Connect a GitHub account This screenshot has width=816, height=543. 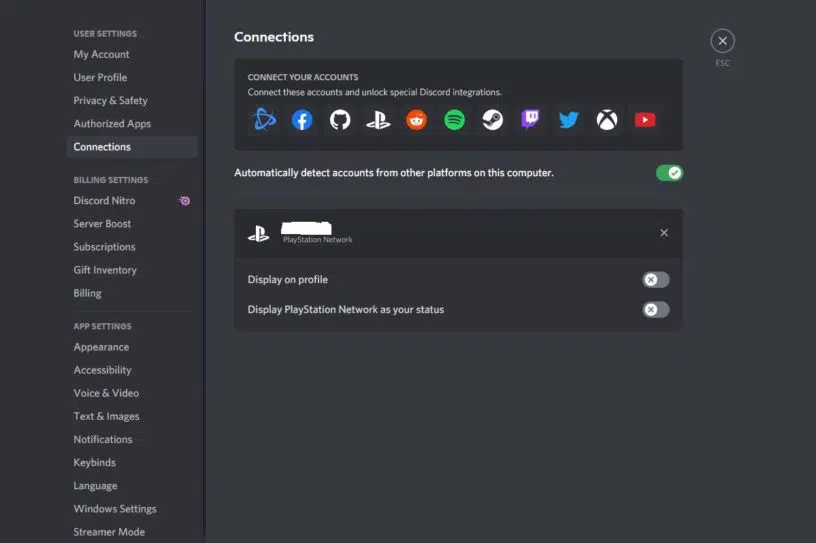pyautogui.click(x=340, y=120)
